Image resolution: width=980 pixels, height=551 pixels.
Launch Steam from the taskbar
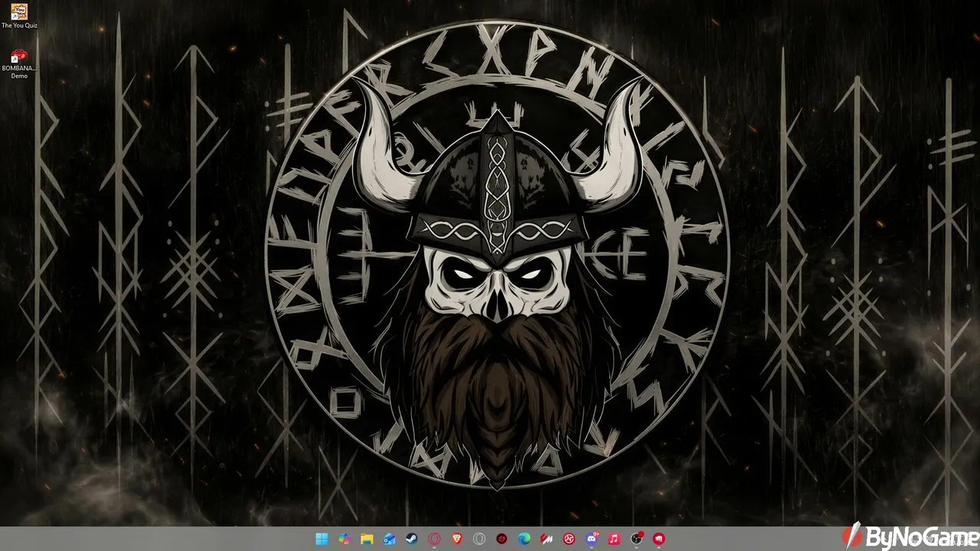[x=412, y=539]
